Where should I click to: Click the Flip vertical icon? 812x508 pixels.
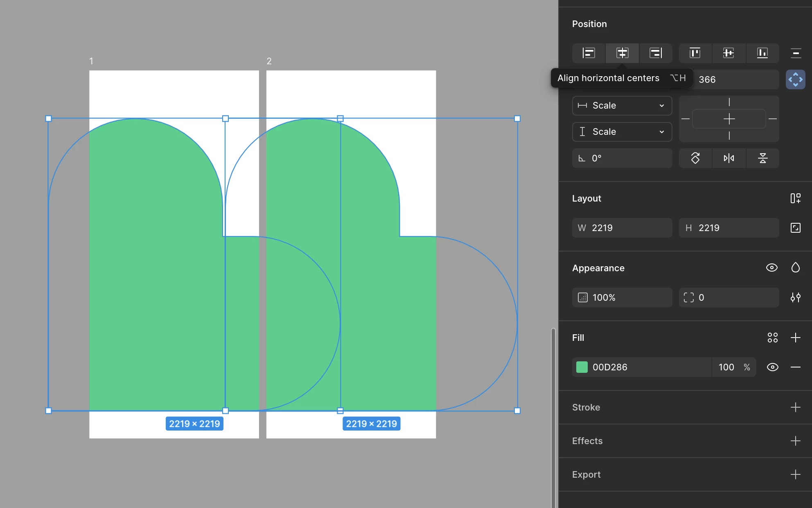(762, 158)
